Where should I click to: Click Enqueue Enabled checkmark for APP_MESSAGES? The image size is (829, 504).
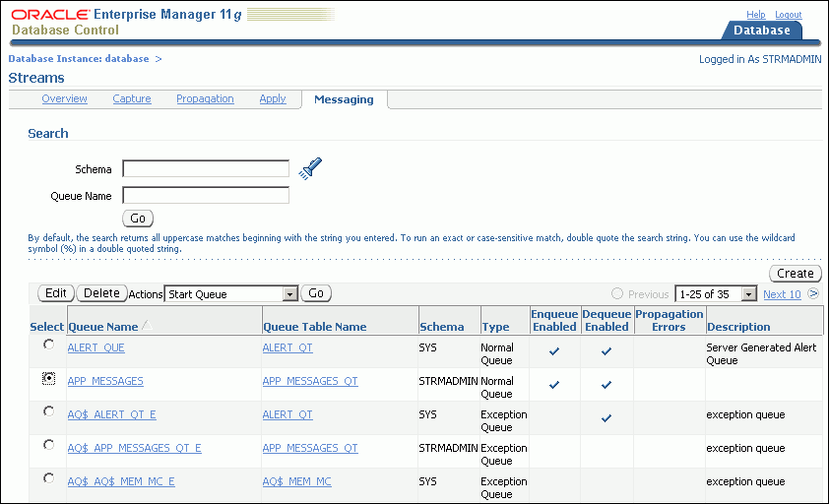point(554,385)
